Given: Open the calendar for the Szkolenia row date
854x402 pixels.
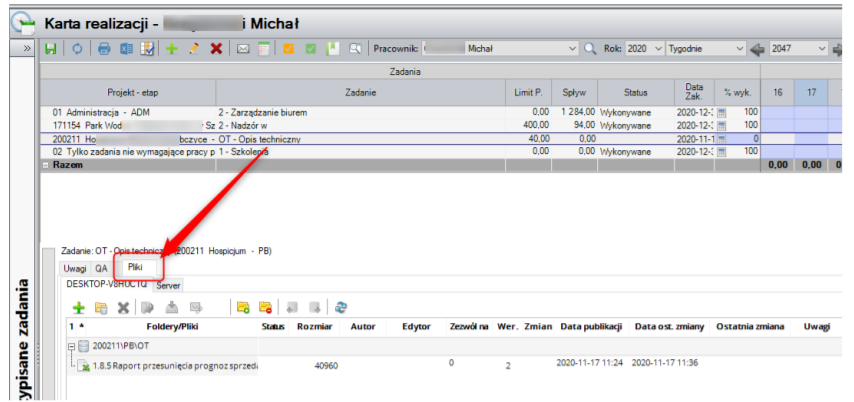Looking at the screenshot, I should tap(721, 151).
